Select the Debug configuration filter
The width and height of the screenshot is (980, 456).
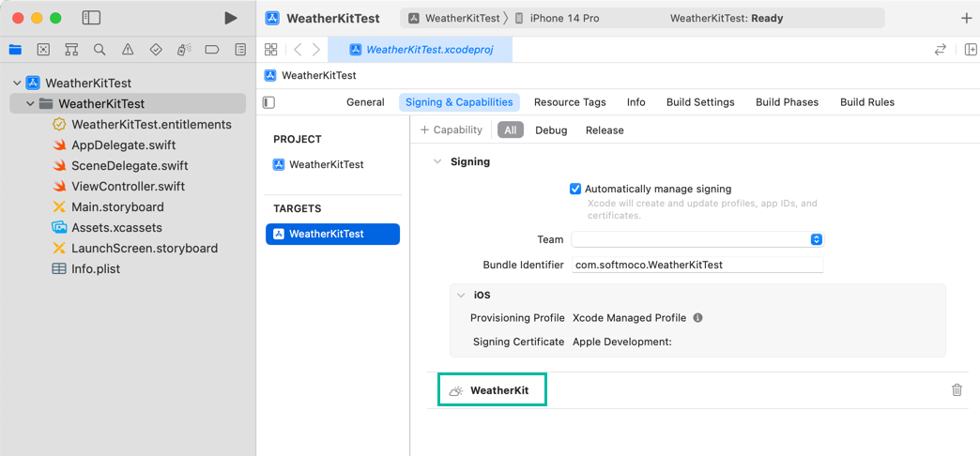click(x=551, y=130)
